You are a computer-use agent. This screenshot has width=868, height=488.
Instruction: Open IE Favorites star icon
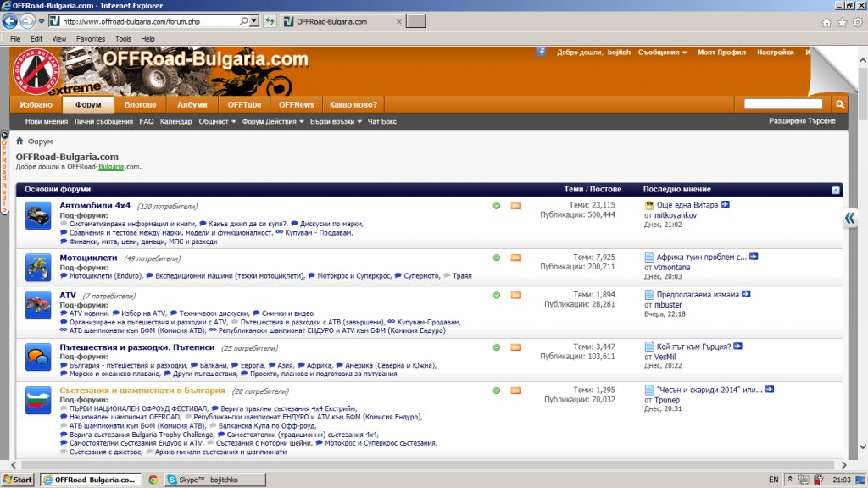tap(842, 22)
